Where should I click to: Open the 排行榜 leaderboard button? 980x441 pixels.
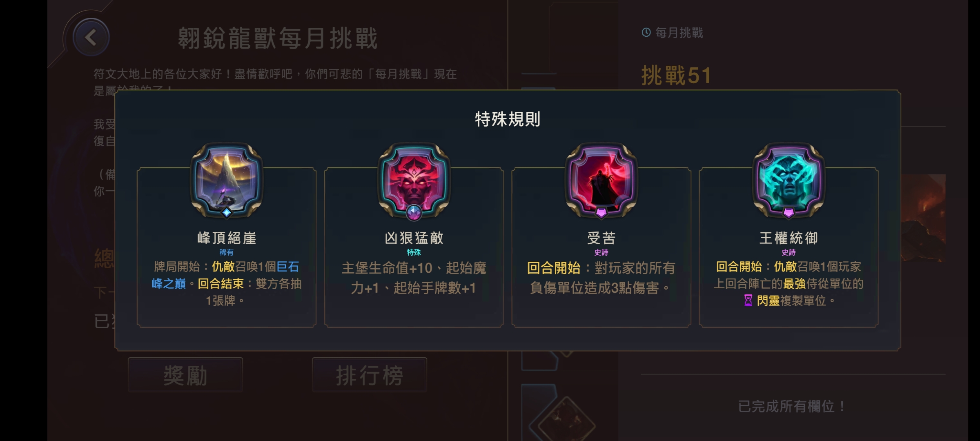tap(370, 375)
